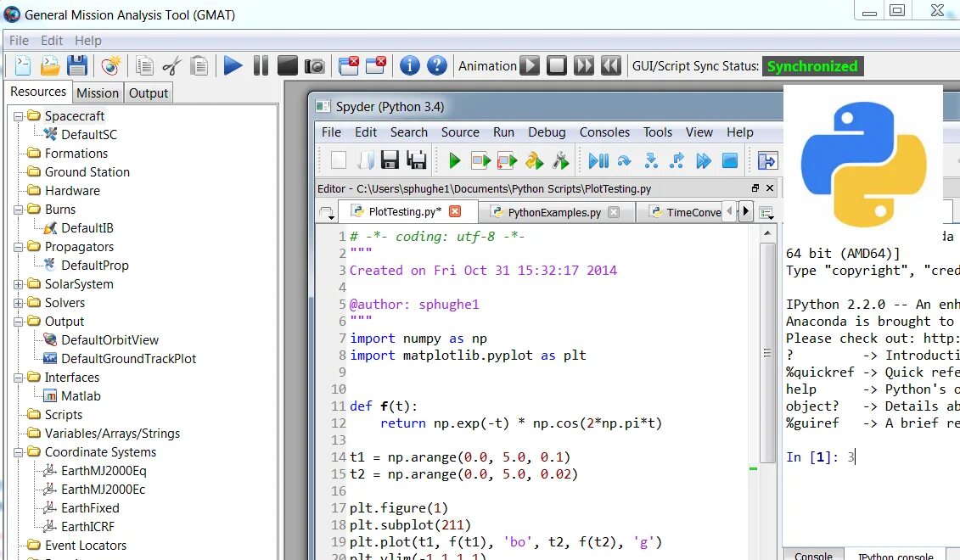Close the current GMAT window icon
Image resolution: width=960 pixels, height=560 pixels.
376,65
